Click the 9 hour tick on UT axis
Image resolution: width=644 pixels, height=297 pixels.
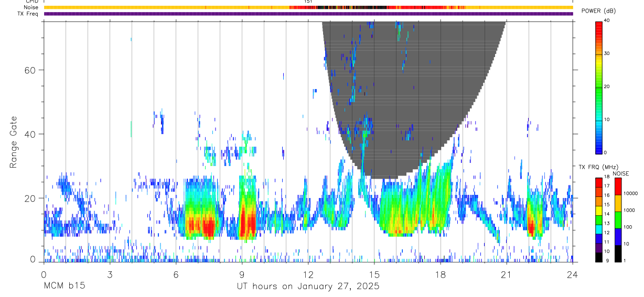pyautogui.click(x=242, y=273)
